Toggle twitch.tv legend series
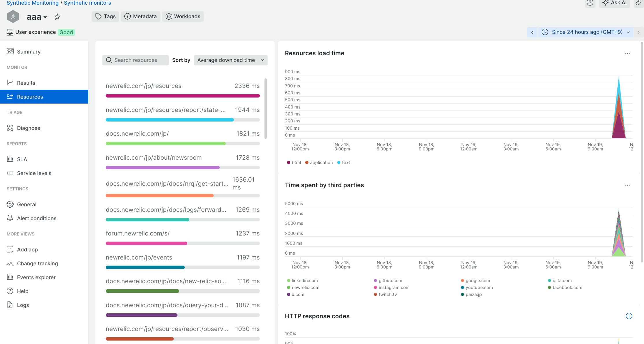This screenshot has height=344, width=644. coord(386,295)
